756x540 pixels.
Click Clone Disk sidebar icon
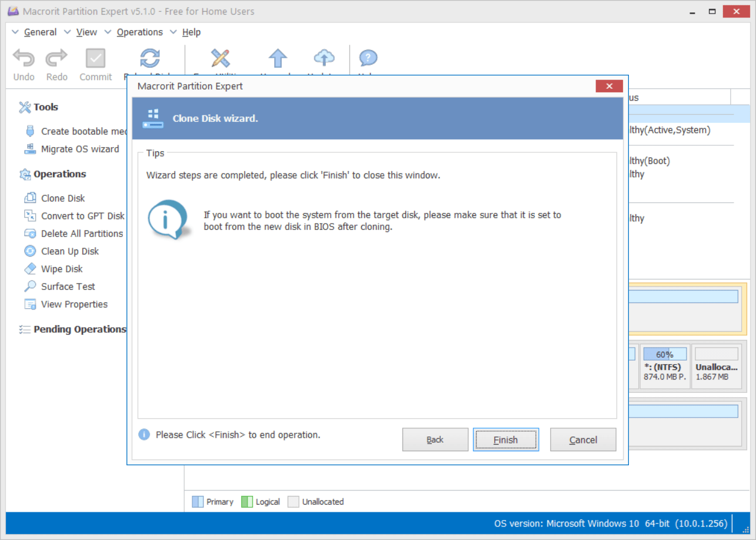click(x=30, y=198)
